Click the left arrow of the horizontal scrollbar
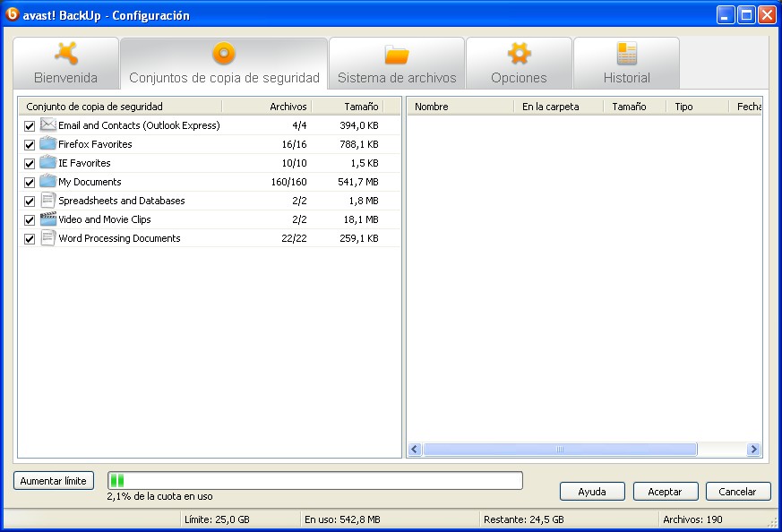The image size is (782, 532). 415,450
